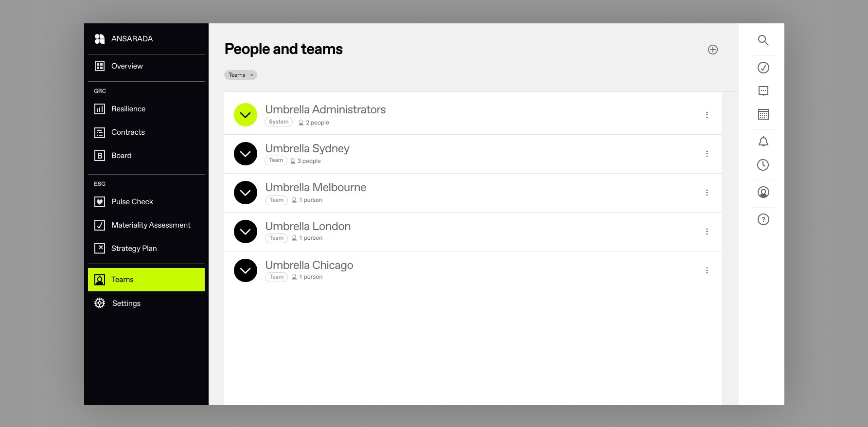Image resolution: width=868 pixels, height=427 pixels.
Task: Click the Teams person icon in sidebar
Action: click(100, 280)
